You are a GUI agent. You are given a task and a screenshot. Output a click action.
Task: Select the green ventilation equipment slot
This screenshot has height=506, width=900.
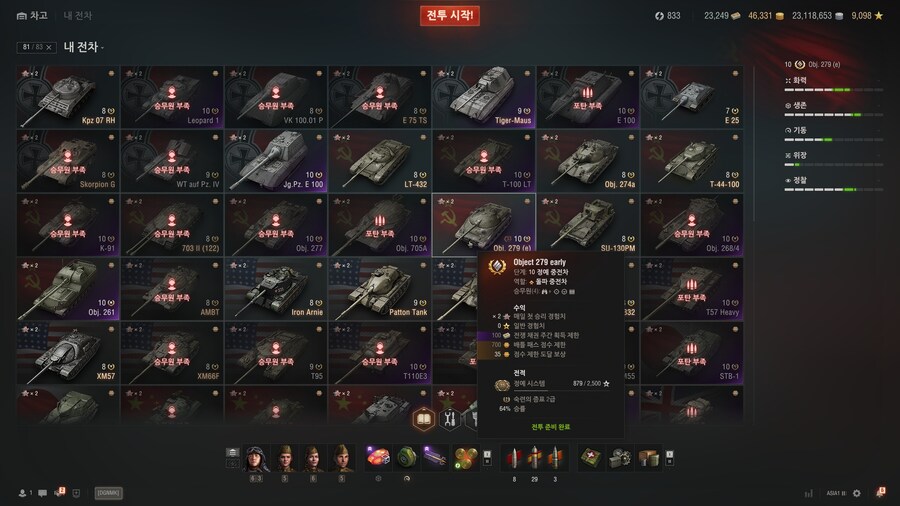[406, 458]
